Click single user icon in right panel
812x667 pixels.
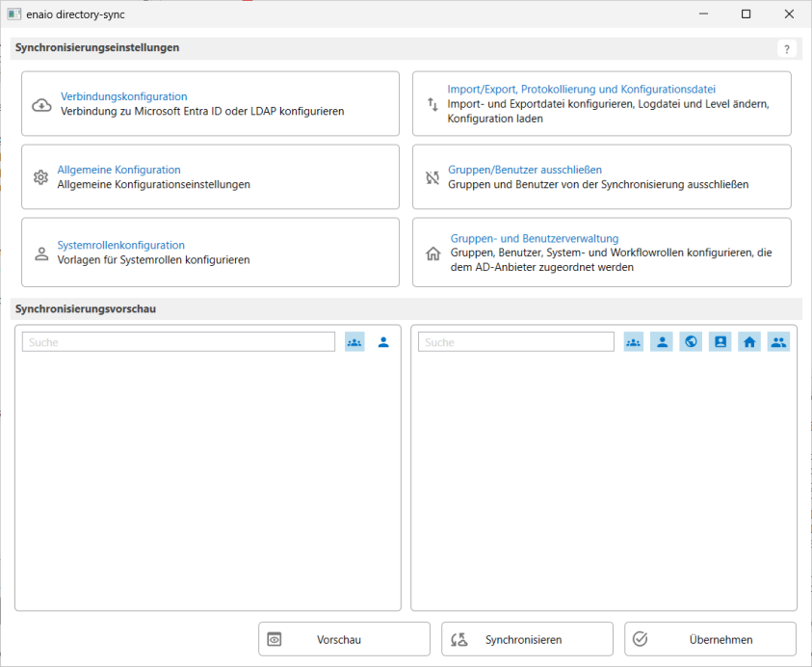tap(662, 342)
